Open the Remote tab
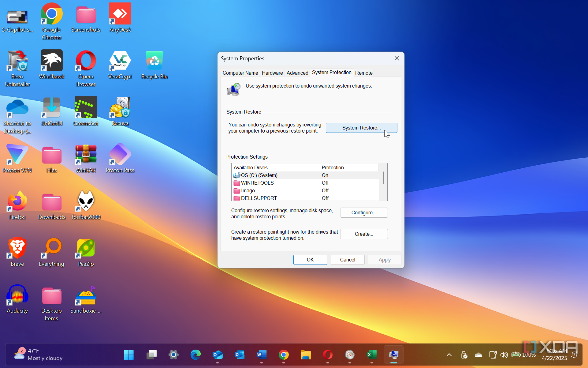The image size is (588, 368). (x=363, y=73)
